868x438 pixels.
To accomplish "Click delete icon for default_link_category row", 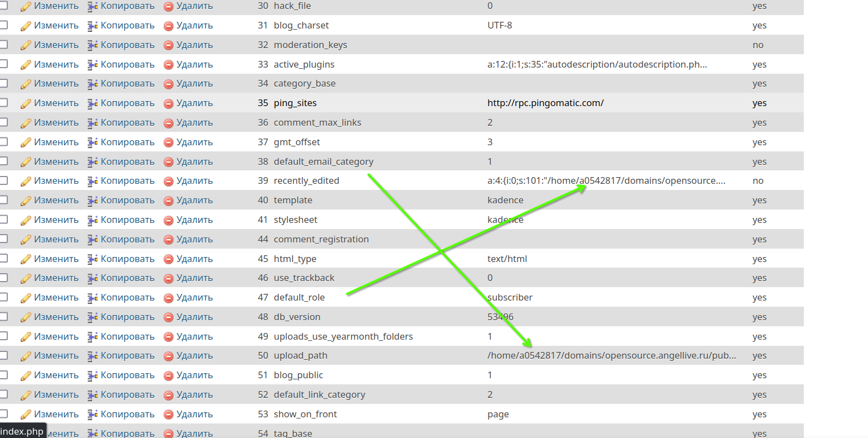I will click(x=169, y=395).
